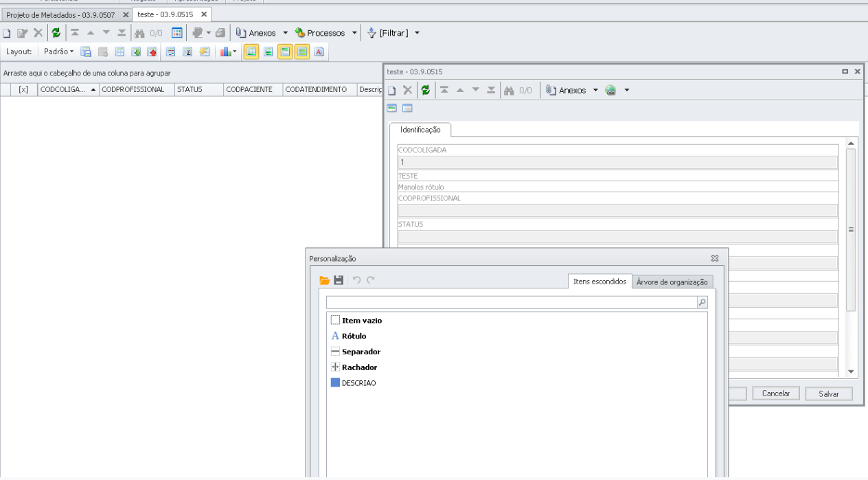The height and width of the screenshot is (480, 868).
Task: Open the printer icon dropdown arrow
Action: [x=209, y=33]
